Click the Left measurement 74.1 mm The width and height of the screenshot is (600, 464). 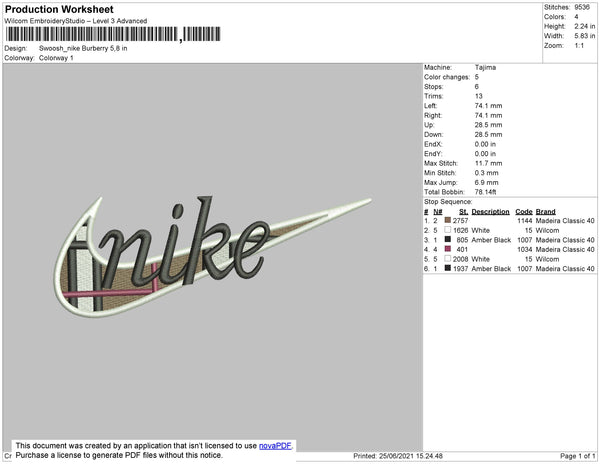tap(488, 106)
